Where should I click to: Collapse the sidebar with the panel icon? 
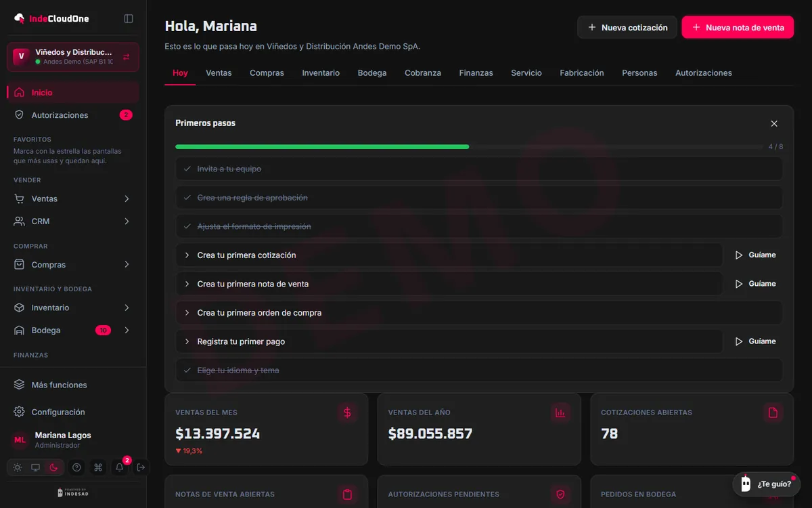(129, 18)
